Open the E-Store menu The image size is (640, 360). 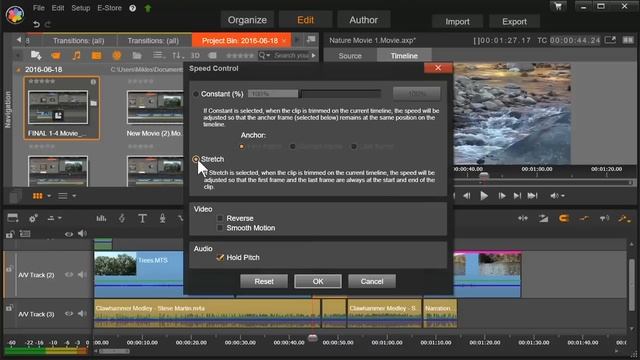click(x=109, y=8)
